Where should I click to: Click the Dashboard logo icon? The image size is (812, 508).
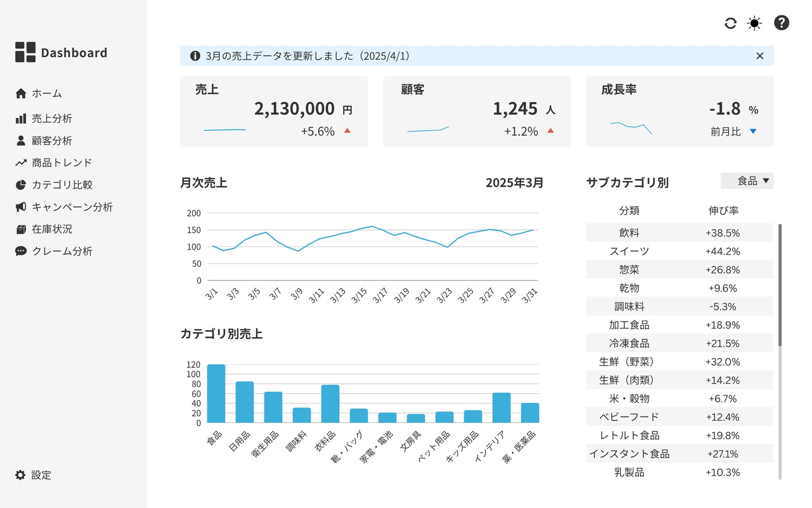25,52
